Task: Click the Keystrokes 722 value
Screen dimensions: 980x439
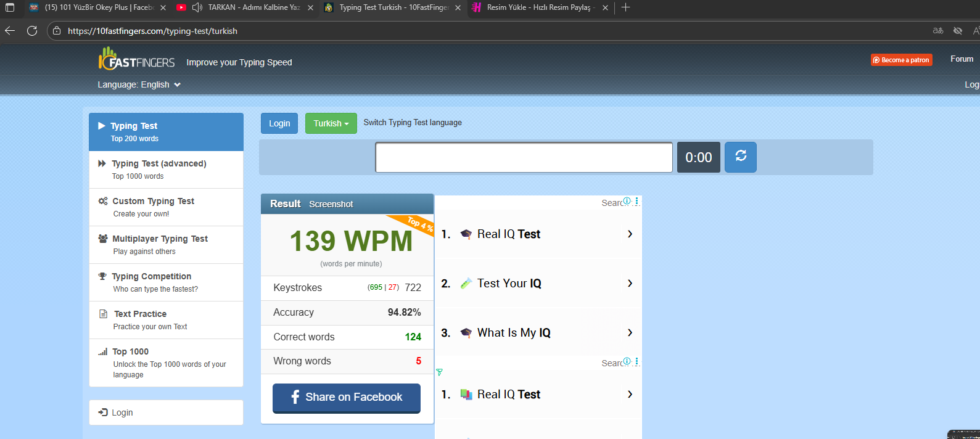Action: (x=413, y=287)
